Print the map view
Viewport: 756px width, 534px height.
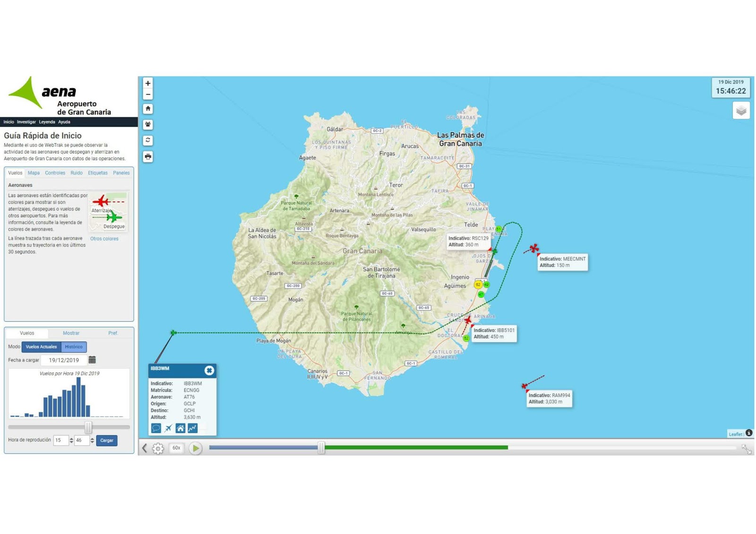(x=148, y=156)
